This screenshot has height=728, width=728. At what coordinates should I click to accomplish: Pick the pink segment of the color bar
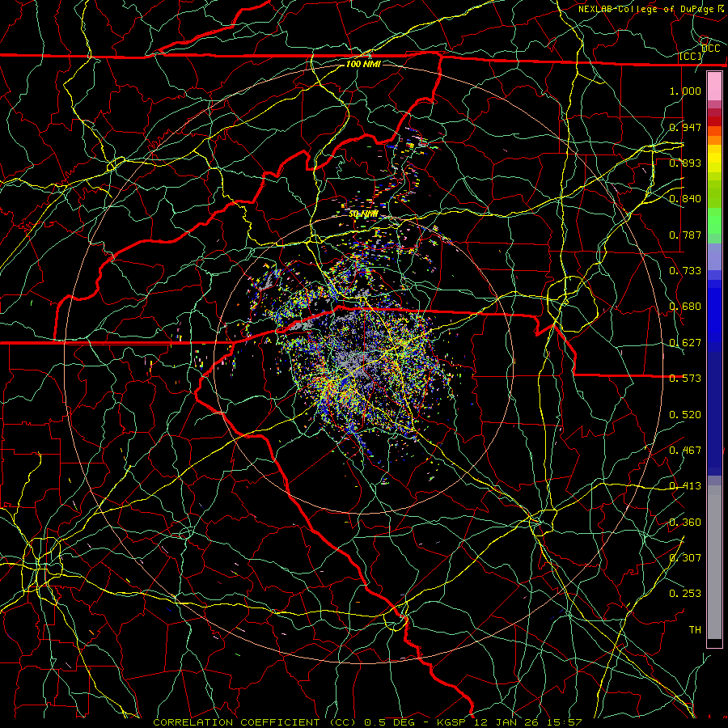(x=714, y=87)
